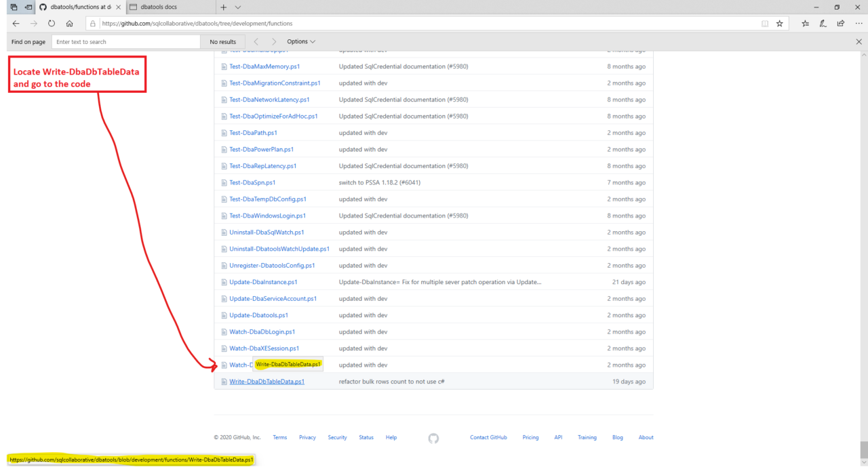This screenshot has height=467, width=868.
Task: Open Watch-DbaXESession.ps1 file
Action: [x=263, y=348]
